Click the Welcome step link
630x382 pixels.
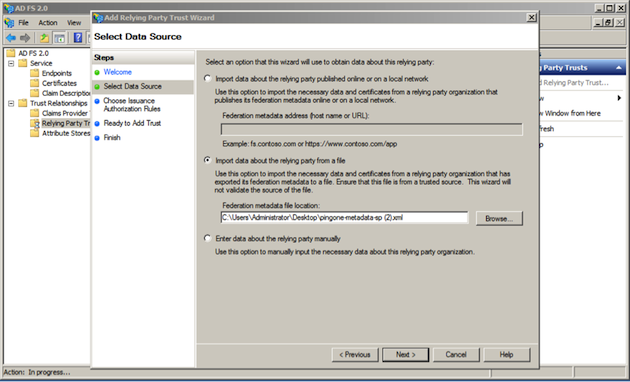118,72
